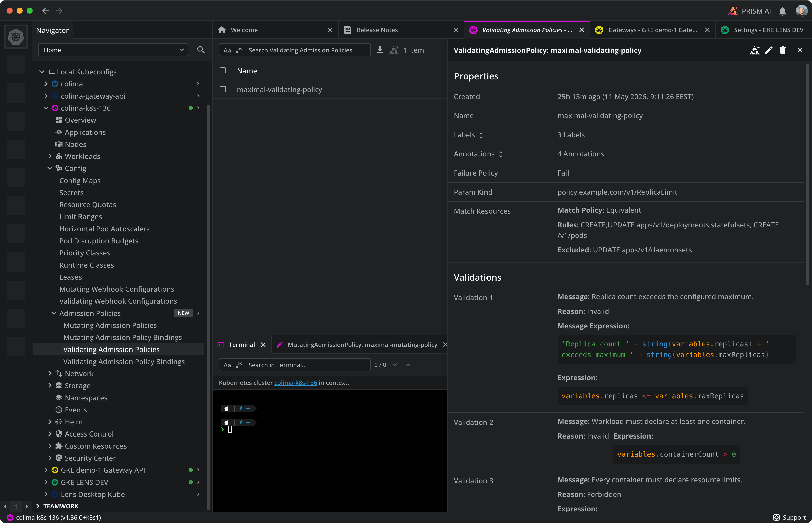Open Overview in colima-k8s-136
This screenshot has width=812, height=523.
coord(80,120)
